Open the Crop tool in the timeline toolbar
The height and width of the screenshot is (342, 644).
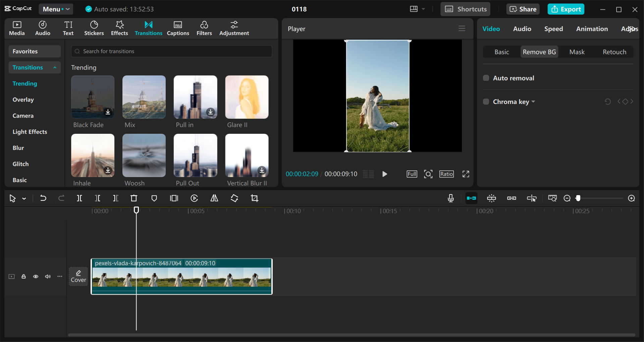pyautogui.click(x=254, y=198)
